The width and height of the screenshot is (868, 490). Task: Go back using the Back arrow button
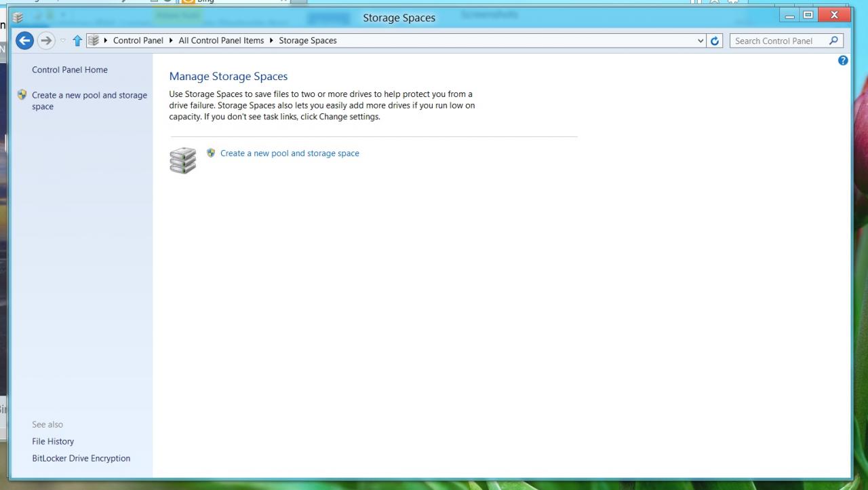point(24,41)
